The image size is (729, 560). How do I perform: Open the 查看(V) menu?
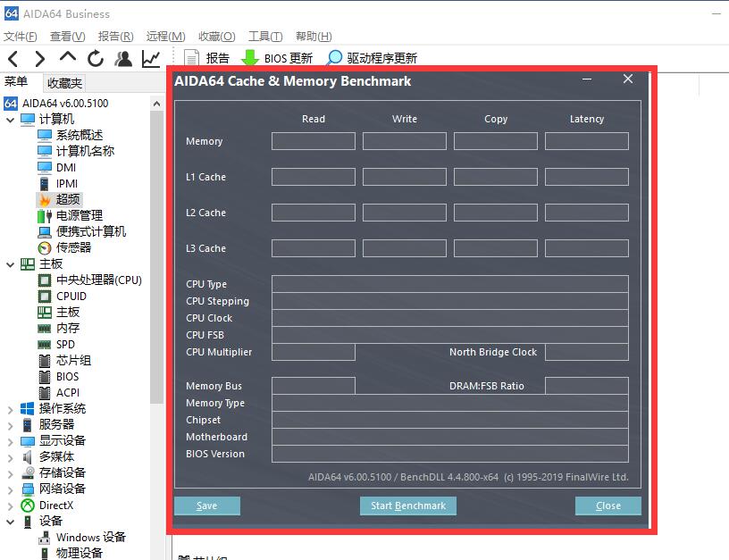click(x=67, y=37)
